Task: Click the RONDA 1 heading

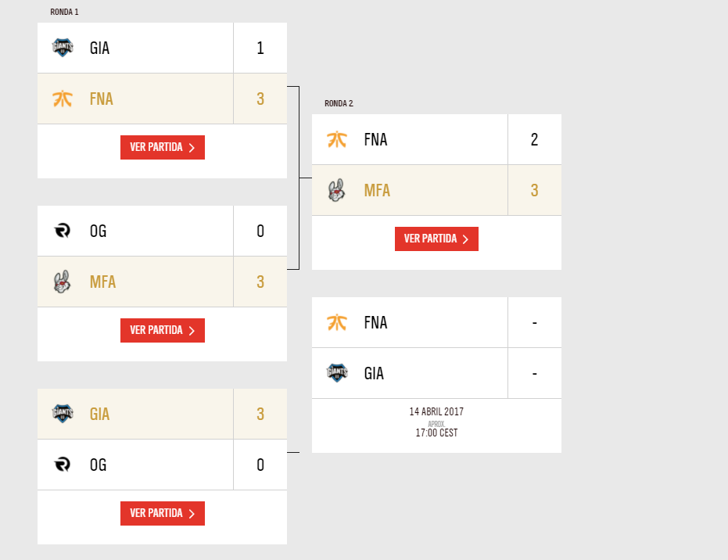Action: pyautogui.click(x=65, y=12)
